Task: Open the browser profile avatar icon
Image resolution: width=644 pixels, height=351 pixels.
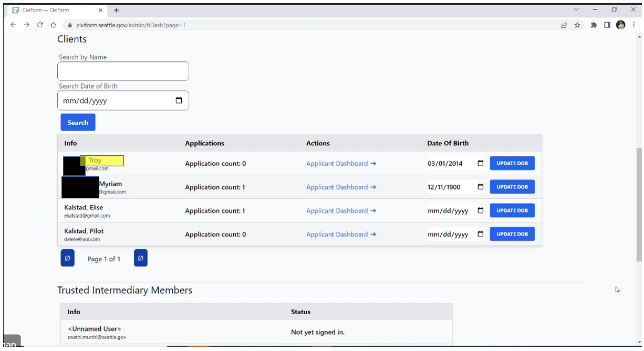Action: pyautogui.click(x=621, y=24)
